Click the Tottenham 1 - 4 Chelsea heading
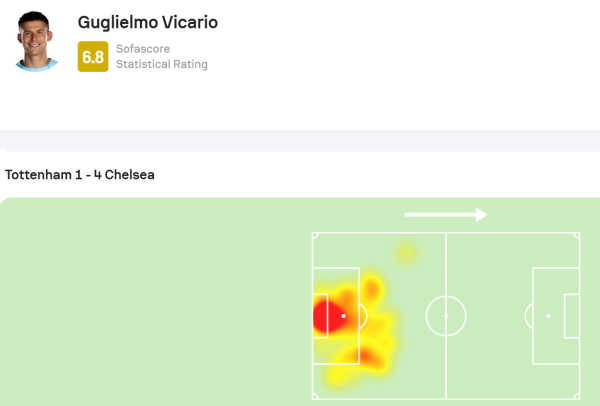 [80, 175]
